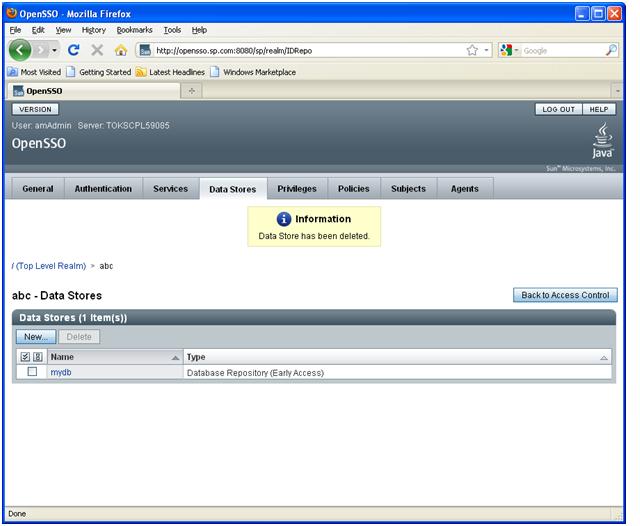
Task: Click the blue Information icon
Action: coord(284,219)
